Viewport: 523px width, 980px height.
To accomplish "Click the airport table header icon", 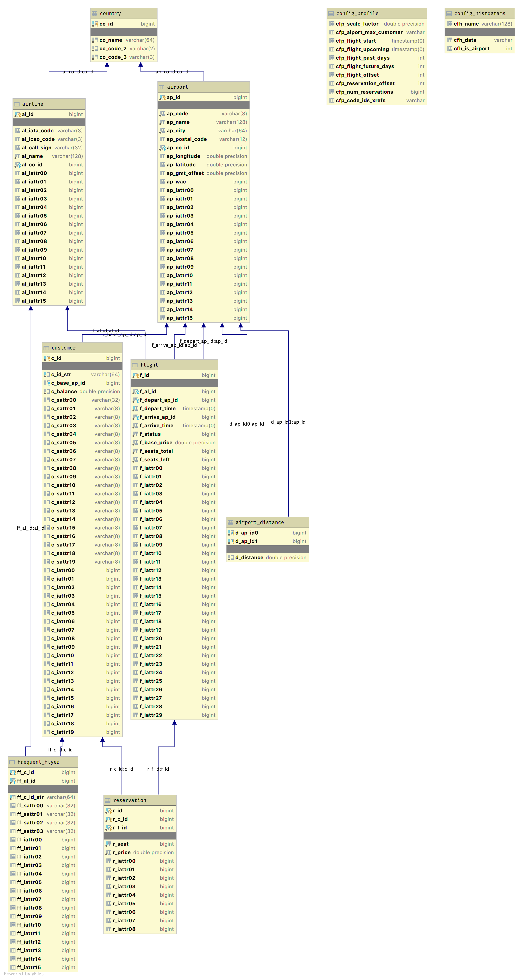I will [162, 87].
